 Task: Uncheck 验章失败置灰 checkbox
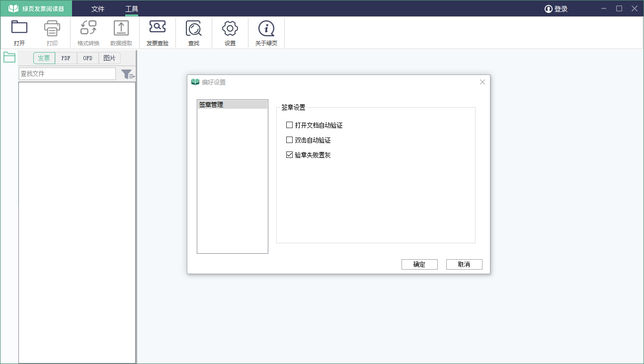[x=289, y=155]
